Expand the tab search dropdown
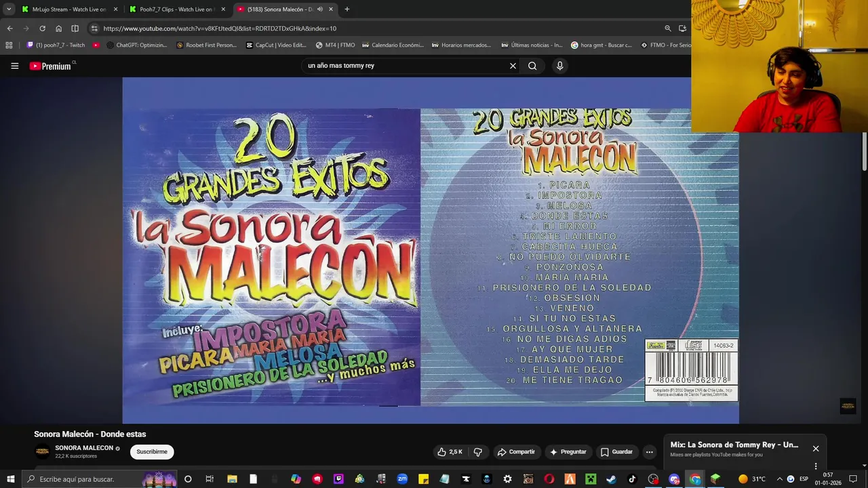Viewport: 868px width, 488px height. point(9,9)
